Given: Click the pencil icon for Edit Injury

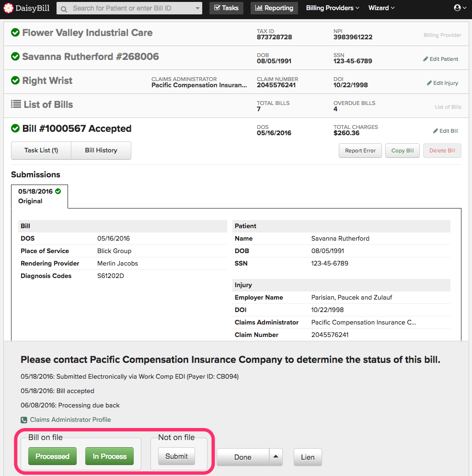Looking at the screenshot, I should click(x=429, y=83).
